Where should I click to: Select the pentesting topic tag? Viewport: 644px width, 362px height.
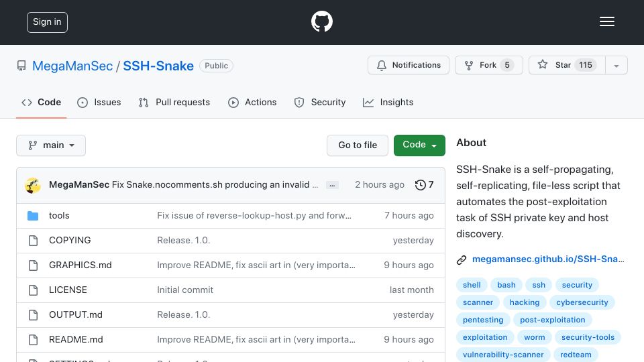point(483,320)
